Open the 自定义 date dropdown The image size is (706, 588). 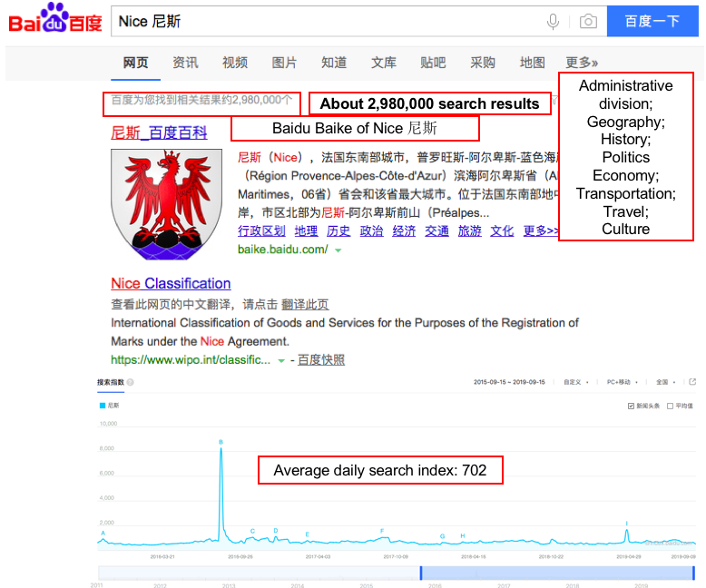[x=576, y=382]
